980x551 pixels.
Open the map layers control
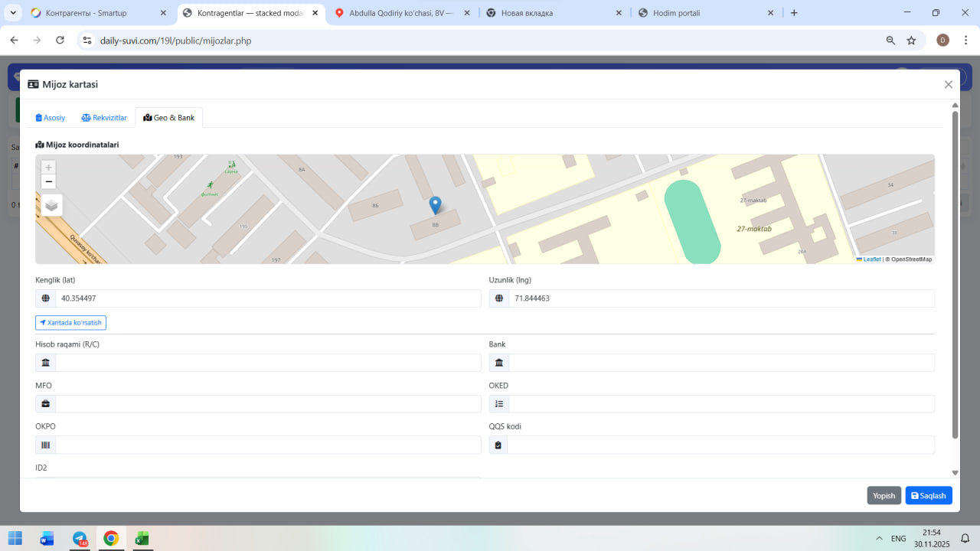click(x=51, y=205)
